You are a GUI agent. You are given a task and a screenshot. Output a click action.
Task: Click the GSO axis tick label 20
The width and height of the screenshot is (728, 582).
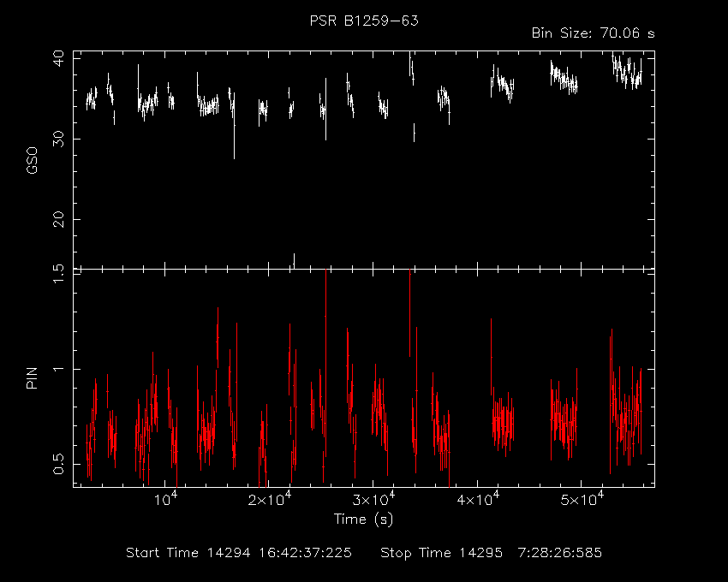[58, 219]
